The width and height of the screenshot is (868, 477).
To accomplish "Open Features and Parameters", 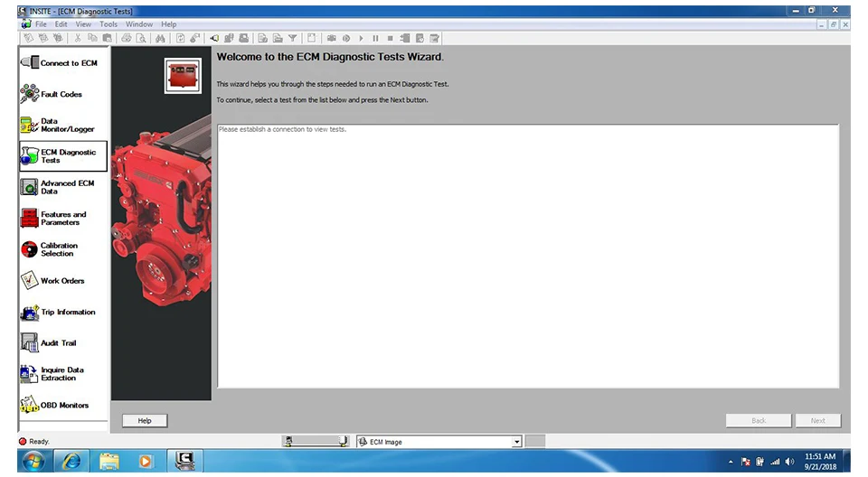I will pos(53,218).
